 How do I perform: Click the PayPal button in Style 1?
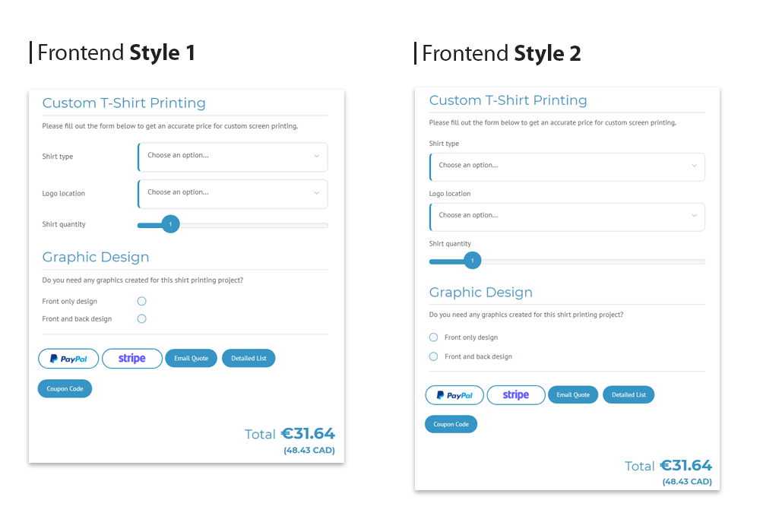[68, 359]
